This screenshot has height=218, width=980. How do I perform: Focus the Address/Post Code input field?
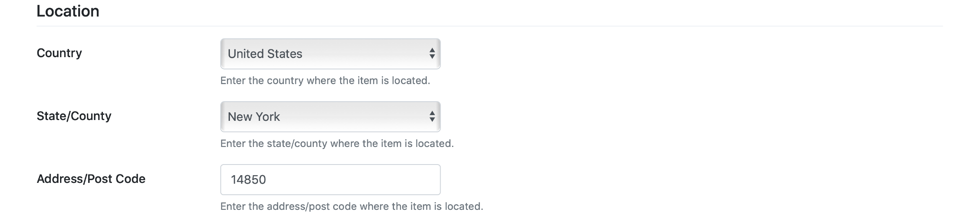[330, 180]
